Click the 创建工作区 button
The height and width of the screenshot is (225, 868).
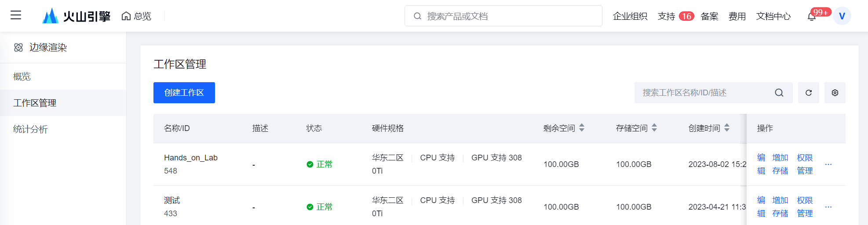point(184,93)
